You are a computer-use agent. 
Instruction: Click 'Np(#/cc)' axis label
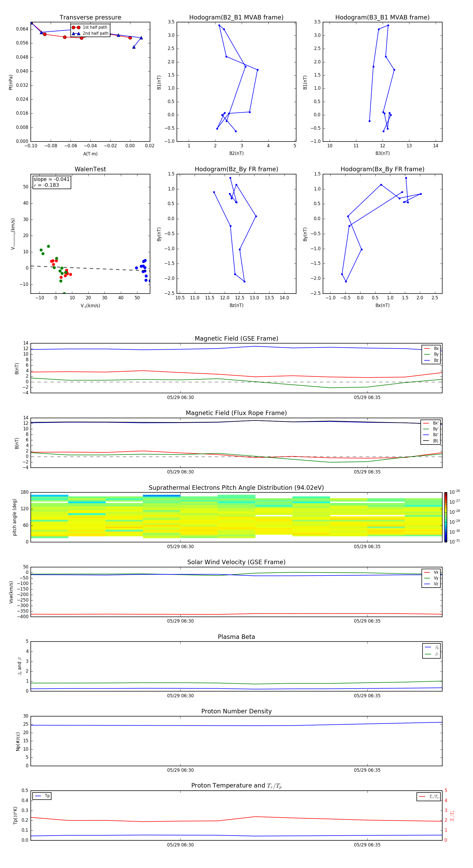click(18, 741)
